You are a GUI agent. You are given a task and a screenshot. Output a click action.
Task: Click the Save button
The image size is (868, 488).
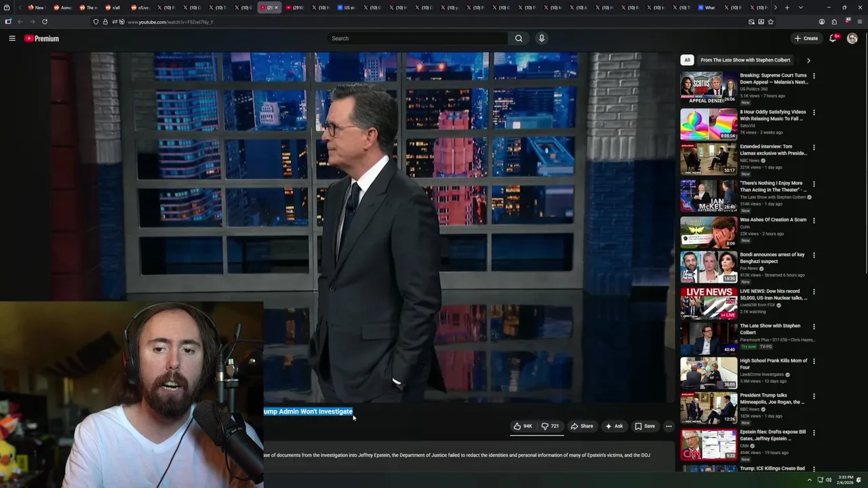coord(644,426)
